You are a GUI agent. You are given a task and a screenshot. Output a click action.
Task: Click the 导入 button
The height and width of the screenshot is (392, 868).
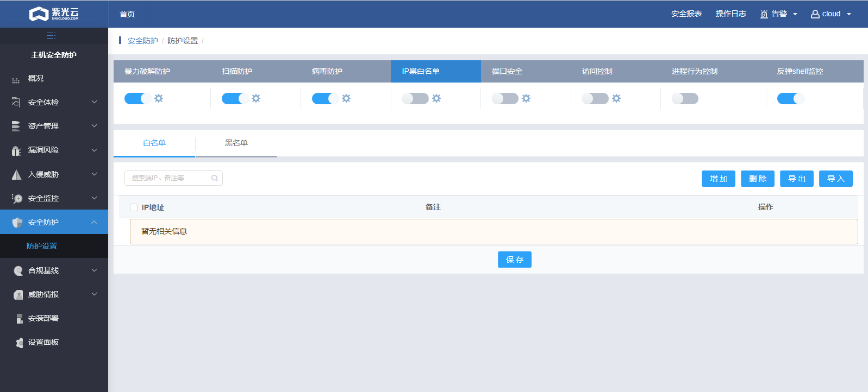[836, 179]
